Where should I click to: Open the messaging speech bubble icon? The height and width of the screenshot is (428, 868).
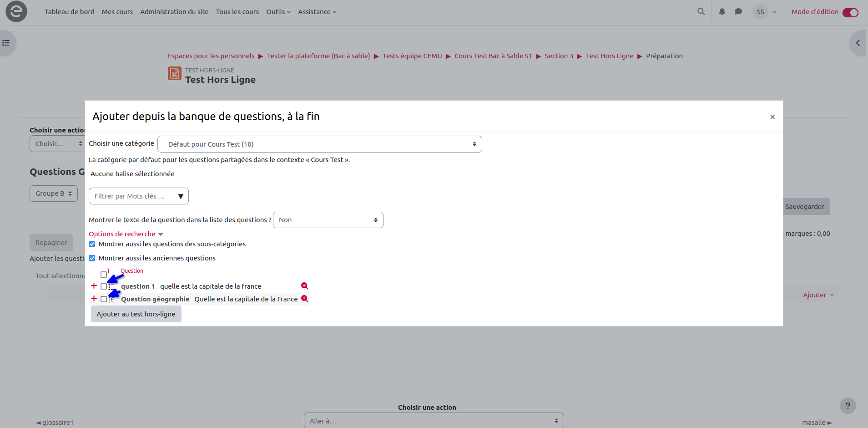(x=738, y=12)
